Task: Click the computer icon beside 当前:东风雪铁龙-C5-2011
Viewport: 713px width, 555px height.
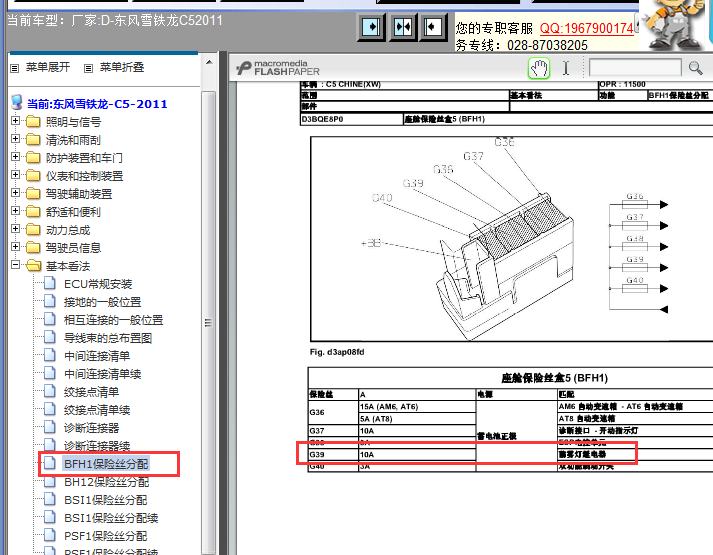Action: [x=17, y=103]
